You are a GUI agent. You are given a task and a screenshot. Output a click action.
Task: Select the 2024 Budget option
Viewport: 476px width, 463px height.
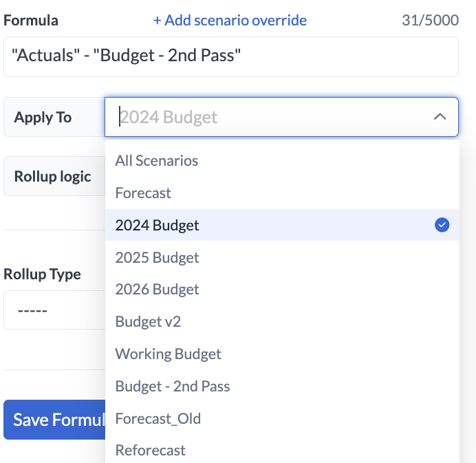click(158, 225)
